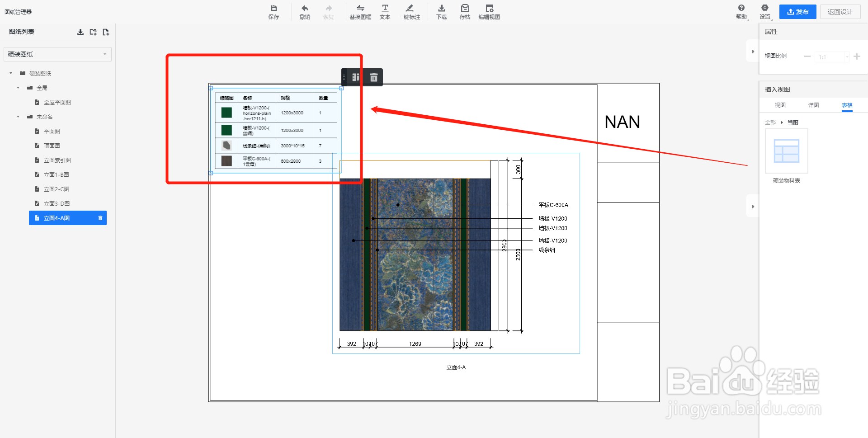Open the 视图比例 1:1 scale dropdown
This screenshot has height=438, width=868.
click(x=832, y=57)
